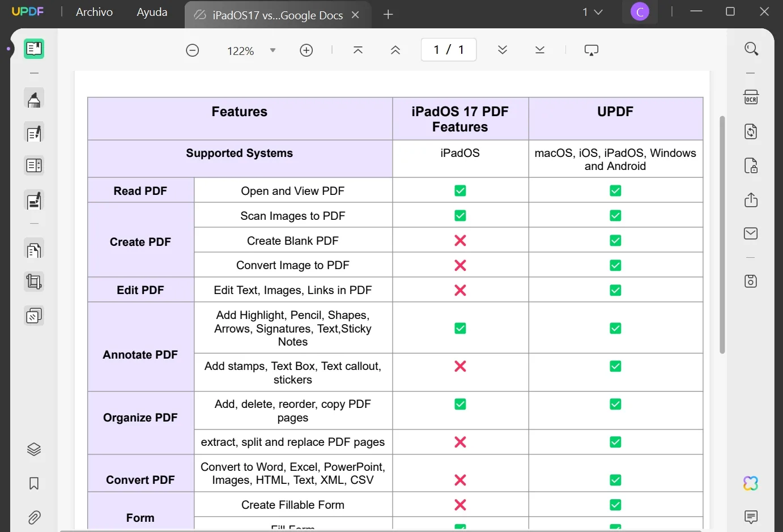Start the slideshow presentation mode
Viewport: 783px width, 532px height.
click(x=591, y=50)
